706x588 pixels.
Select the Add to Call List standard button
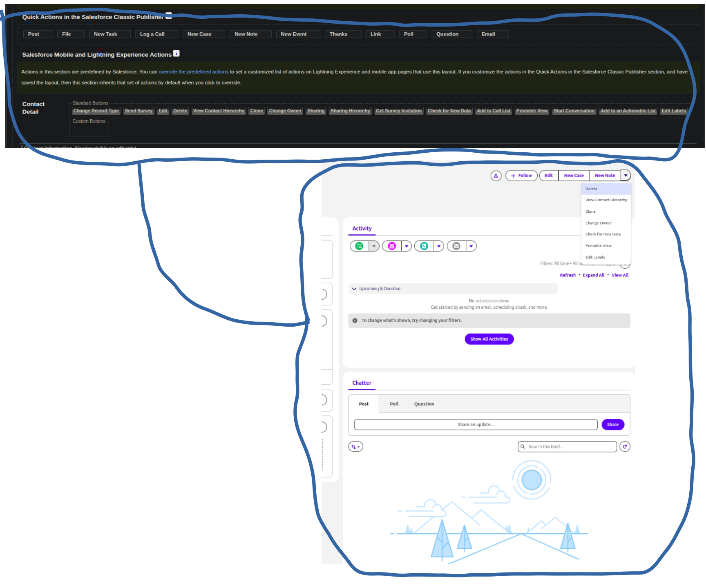coord(494,111)
